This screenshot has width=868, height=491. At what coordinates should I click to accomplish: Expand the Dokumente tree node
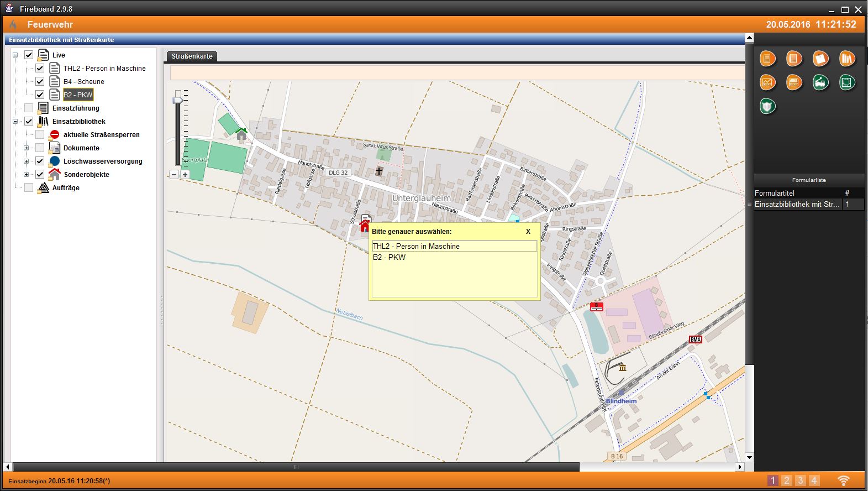pyautogui.click(x=26, y=148)
